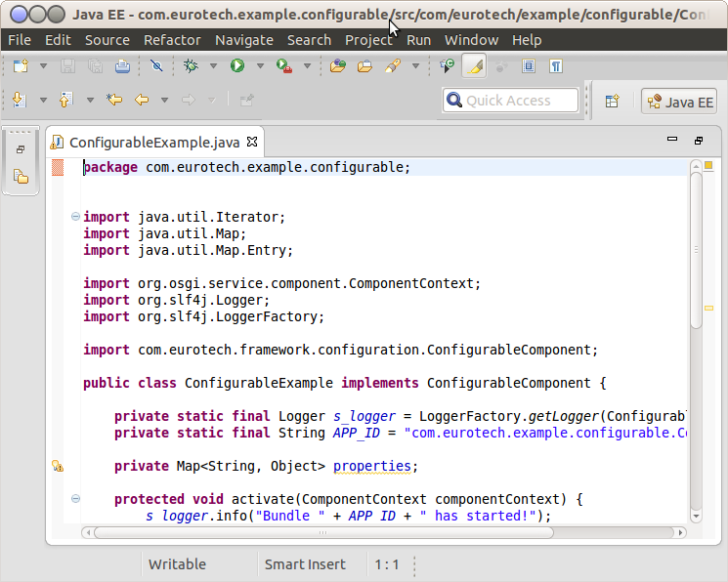Click the Save icon in toolbar
Image resolution: width=728 pixels, height=582 pixels.
click(67, 66)
